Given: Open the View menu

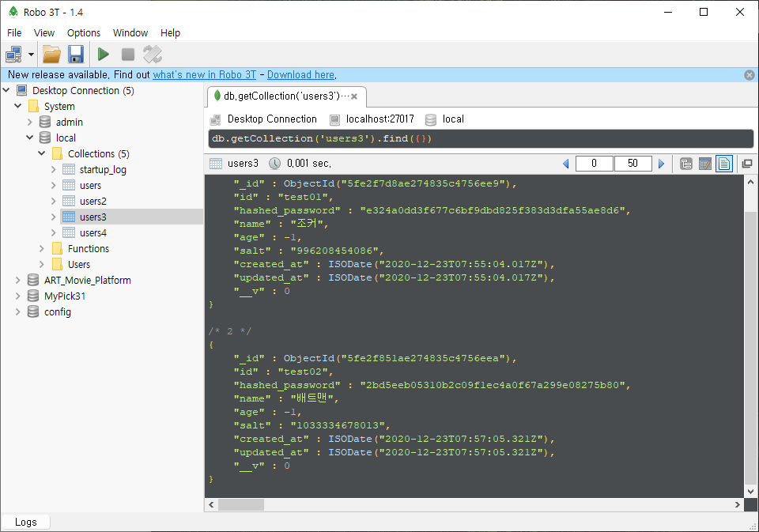Looking at the screenshot, I should point(44,33).
